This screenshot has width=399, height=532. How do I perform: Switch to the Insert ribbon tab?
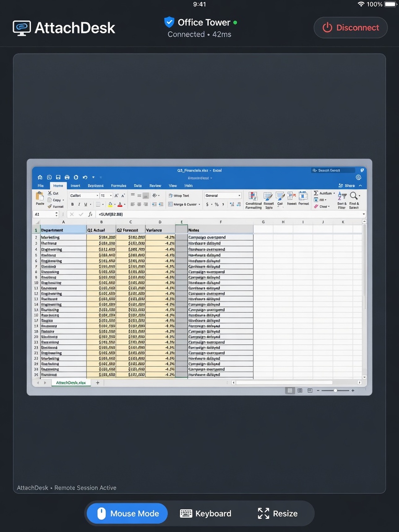[75, 185]
